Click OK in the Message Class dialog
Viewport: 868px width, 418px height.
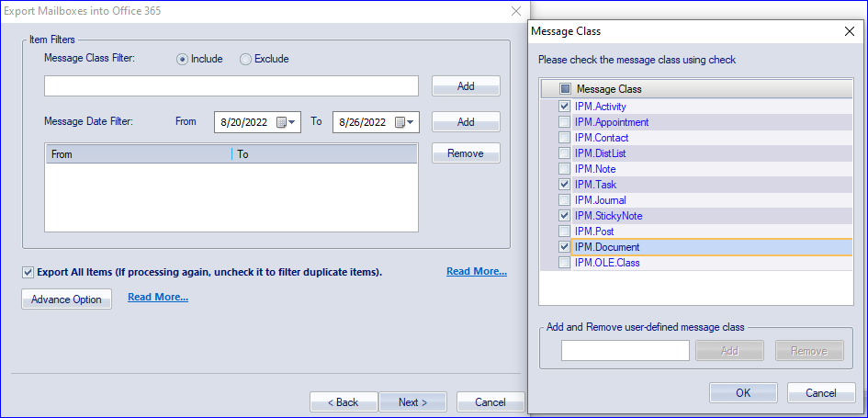743,393
